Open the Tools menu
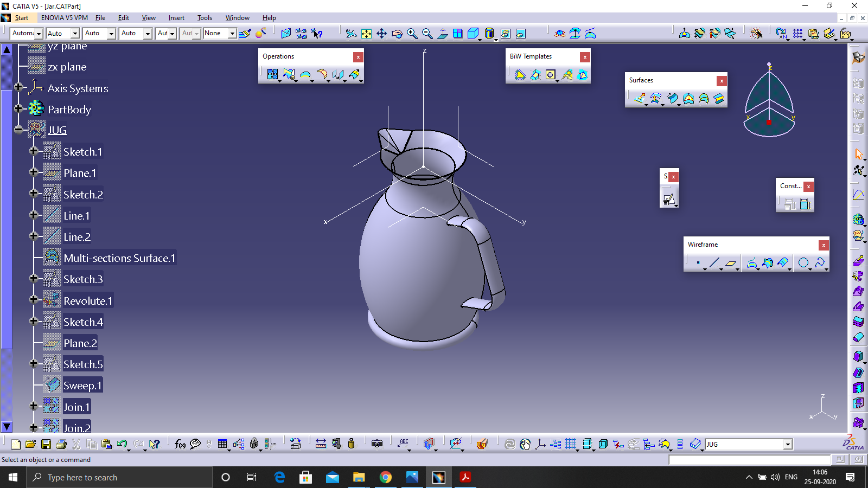Screen dimensions: 868x488 205,18
